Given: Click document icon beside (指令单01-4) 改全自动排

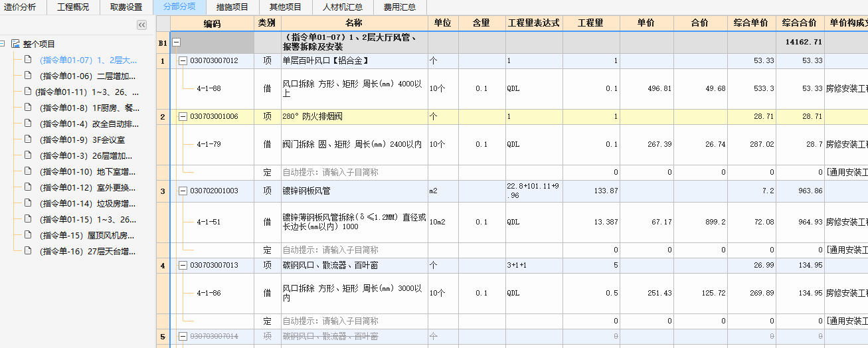Looking at the screenshot, I should tap(28, 123).
